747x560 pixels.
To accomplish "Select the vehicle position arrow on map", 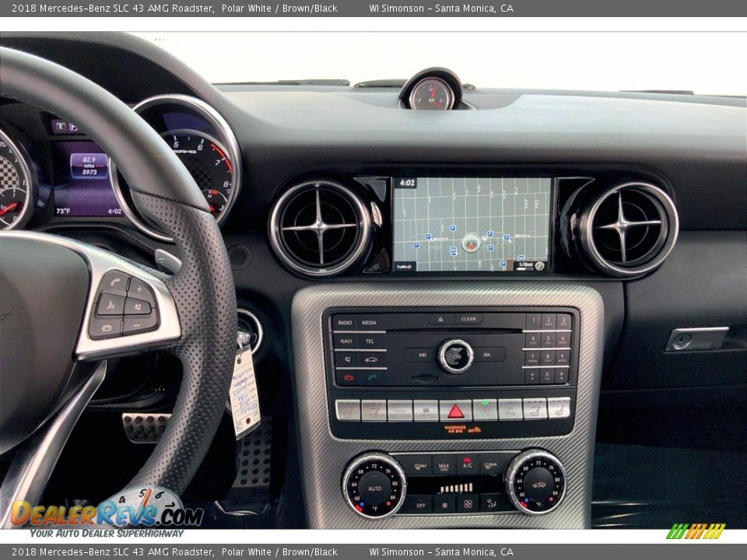I will click(471, 243).
